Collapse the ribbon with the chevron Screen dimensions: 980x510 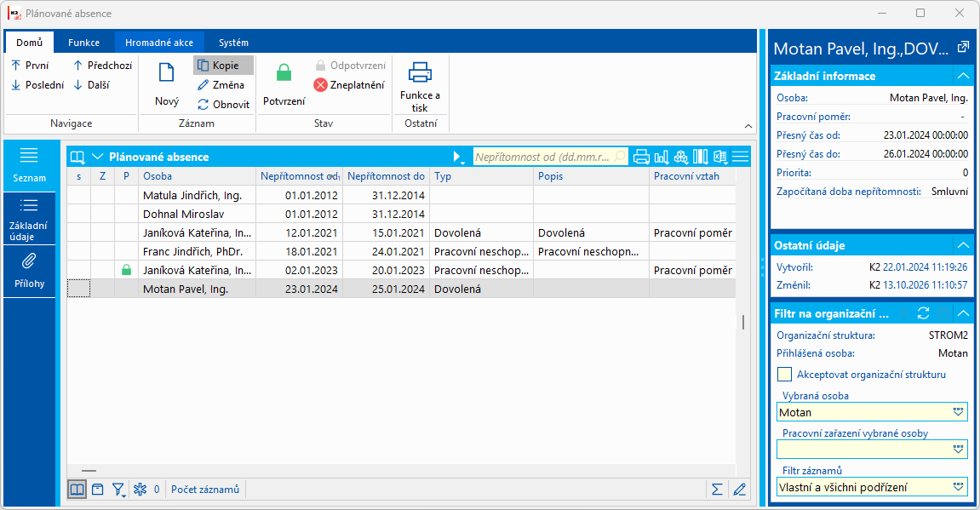coord(748,126)
